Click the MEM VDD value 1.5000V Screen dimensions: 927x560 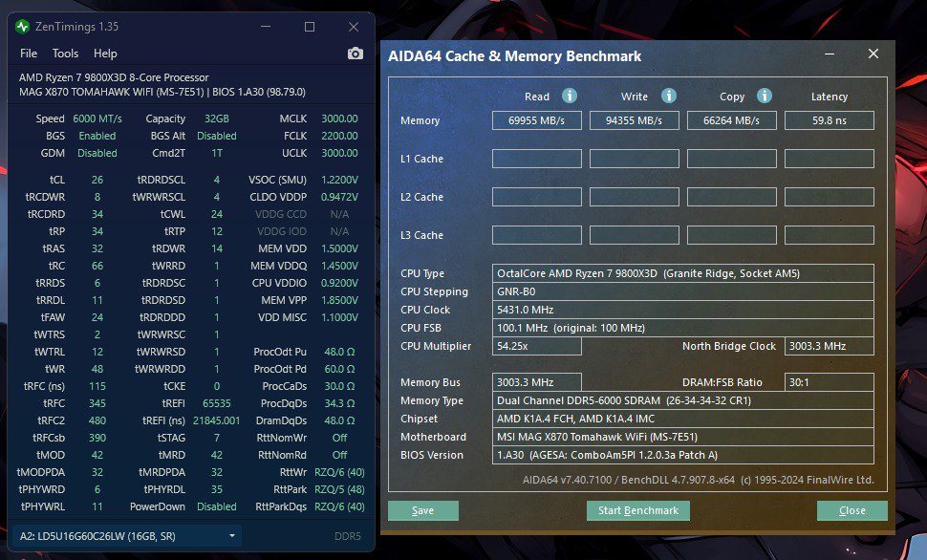pos(339,248)
